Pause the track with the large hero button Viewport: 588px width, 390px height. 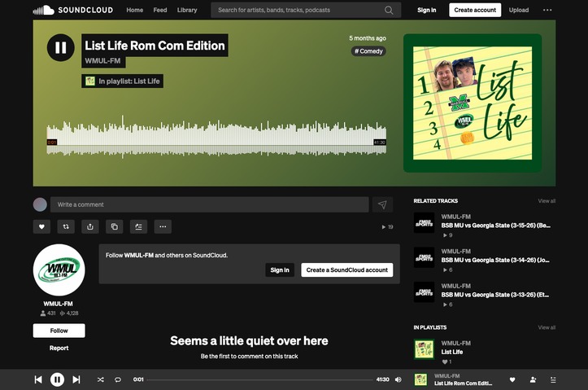coord(61,48)
